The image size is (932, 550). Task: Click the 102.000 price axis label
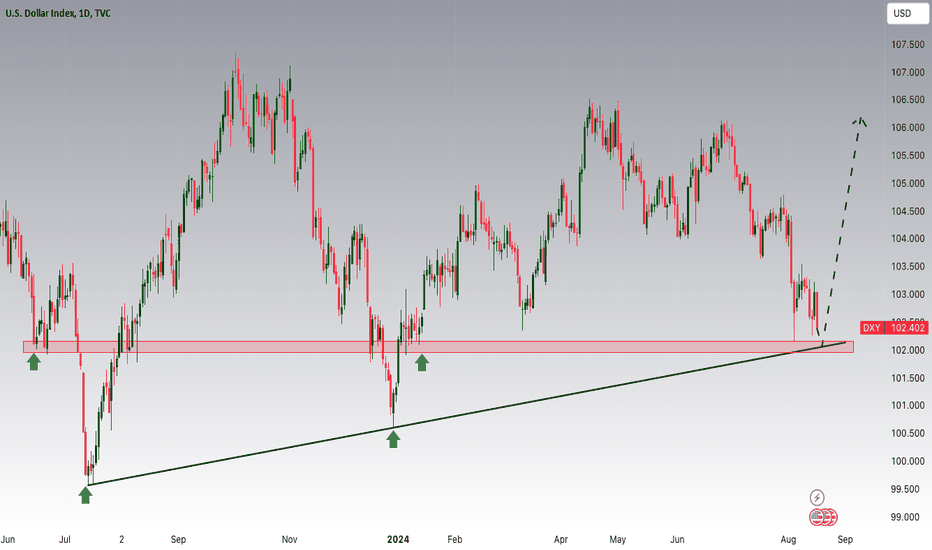point(908,350)
